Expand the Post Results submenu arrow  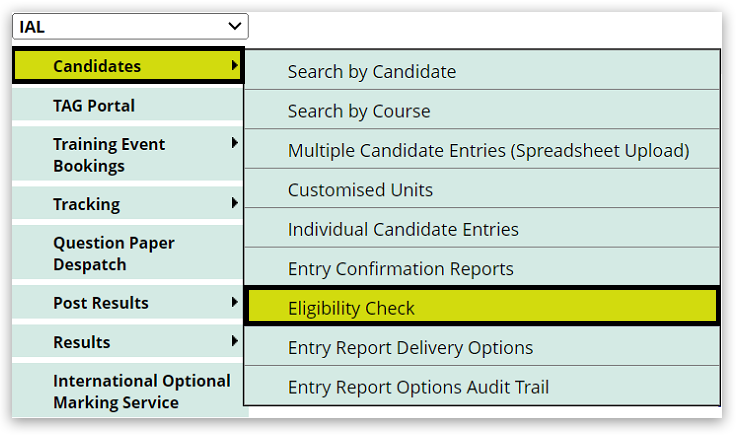(235, 302)
